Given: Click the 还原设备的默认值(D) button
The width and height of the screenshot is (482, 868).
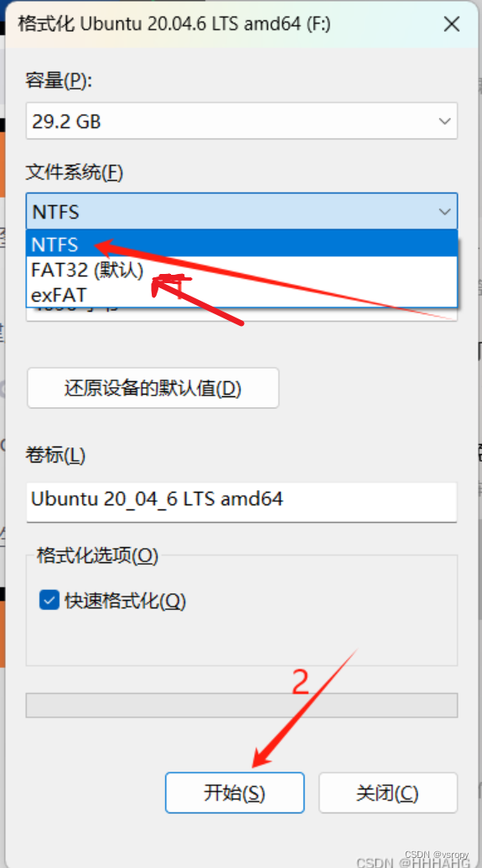Looking at the screenshot, I should pos(153,388).
